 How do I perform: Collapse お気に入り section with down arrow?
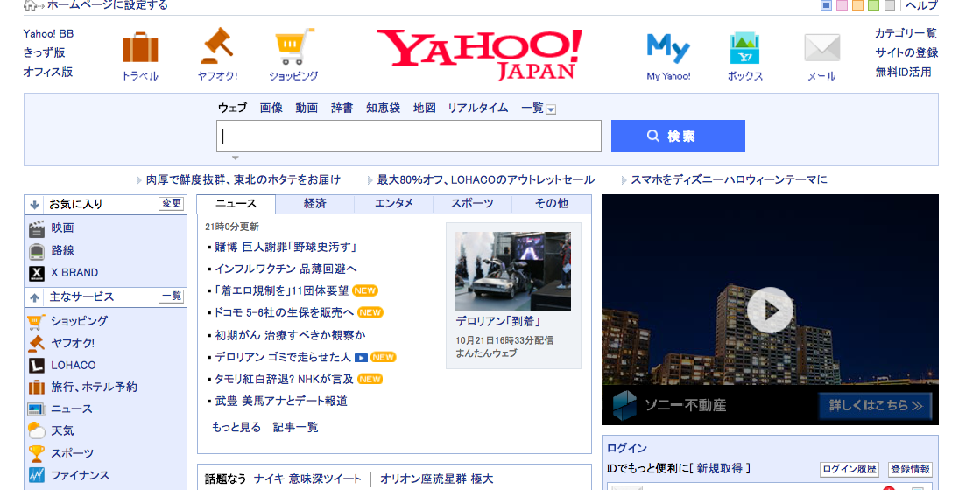click(x=34, y=205)
